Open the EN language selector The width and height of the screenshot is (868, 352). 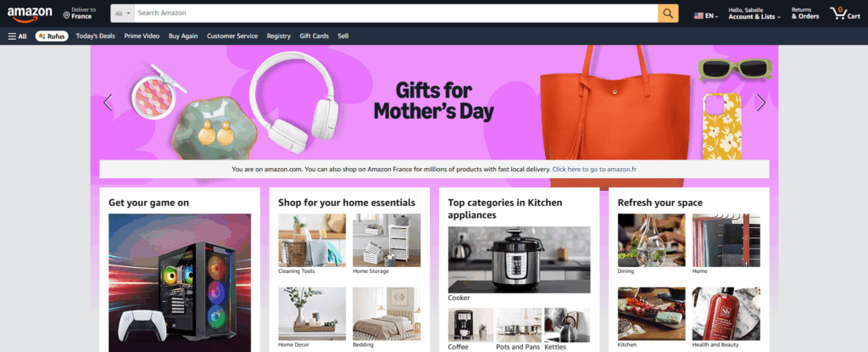pyautogui.click(x=706, y=16)
